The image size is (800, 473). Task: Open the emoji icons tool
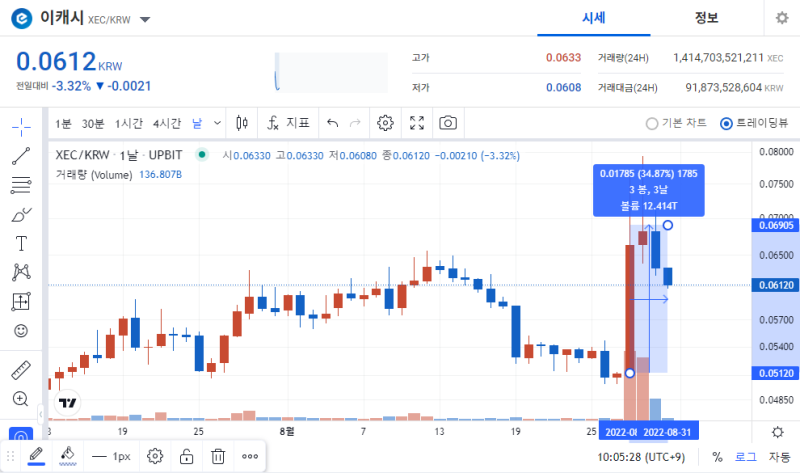[21, 331]
